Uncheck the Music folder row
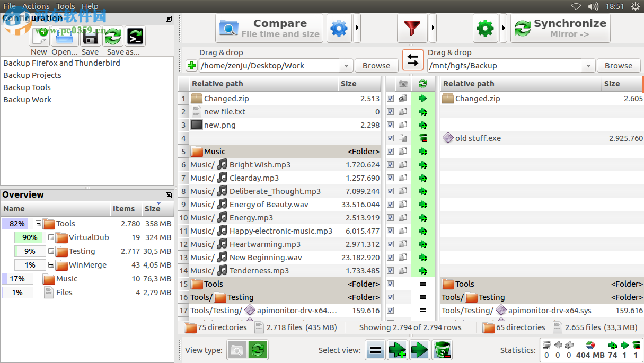The image size is (644, 363). tap(391, 151)
